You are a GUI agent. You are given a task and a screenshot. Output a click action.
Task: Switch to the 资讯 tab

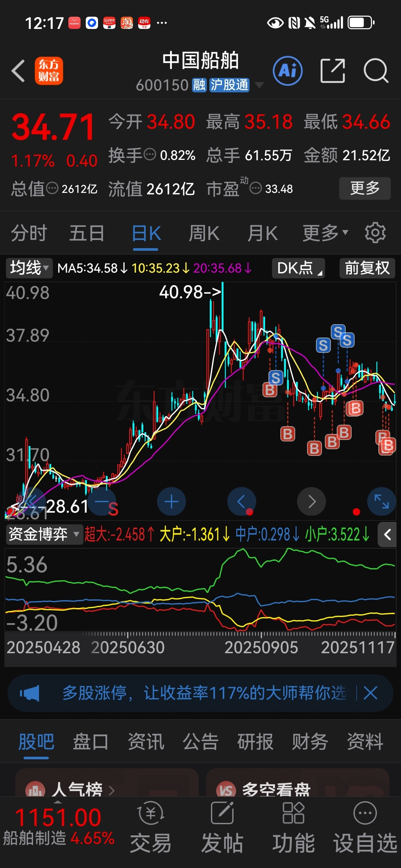tap(146, 742)
